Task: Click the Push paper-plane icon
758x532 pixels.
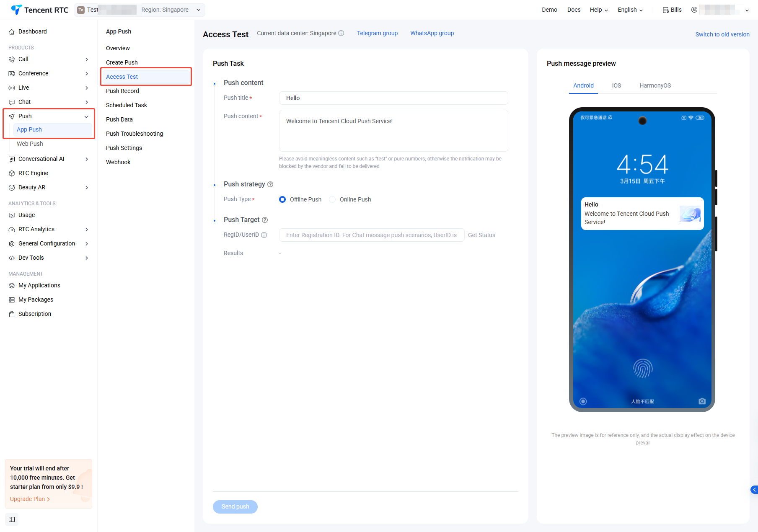Action: 12,116
